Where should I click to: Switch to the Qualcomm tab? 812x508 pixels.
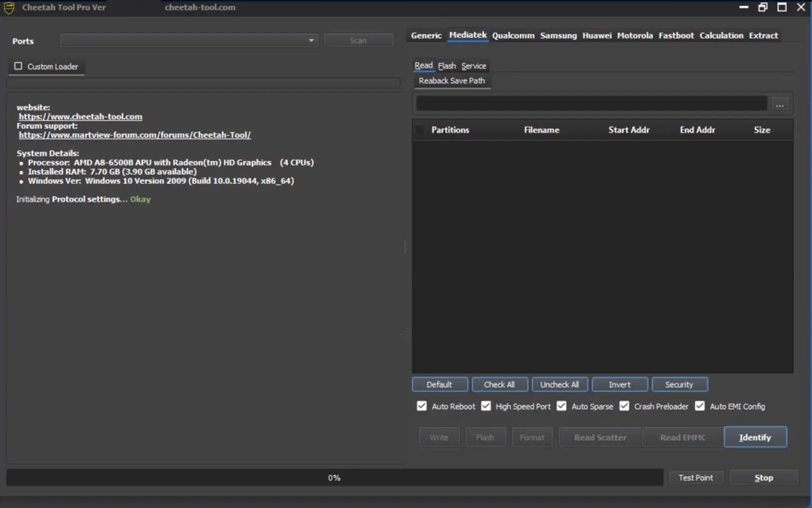pos(513,35)
